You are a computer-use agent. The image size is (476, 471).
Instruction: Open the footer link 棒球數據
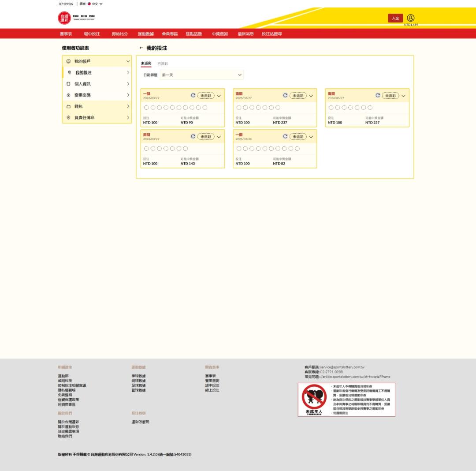138,376
